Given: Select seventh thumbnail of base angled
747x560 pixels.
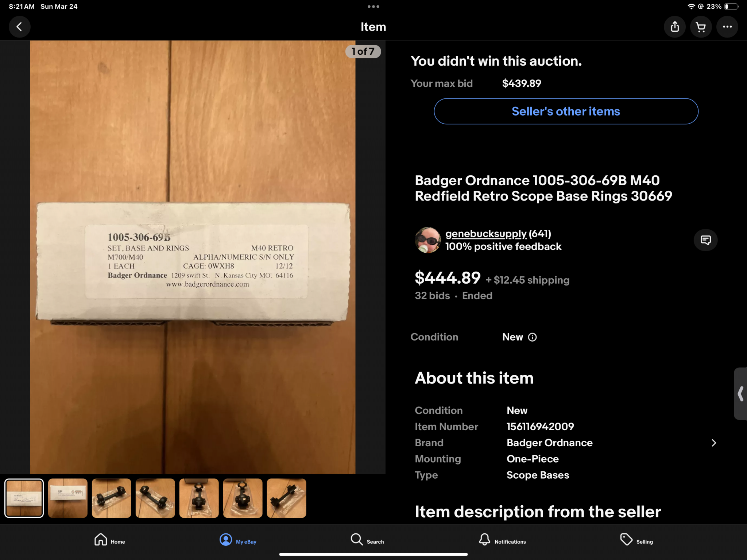Looking at the screenshot, I should 287,498.
